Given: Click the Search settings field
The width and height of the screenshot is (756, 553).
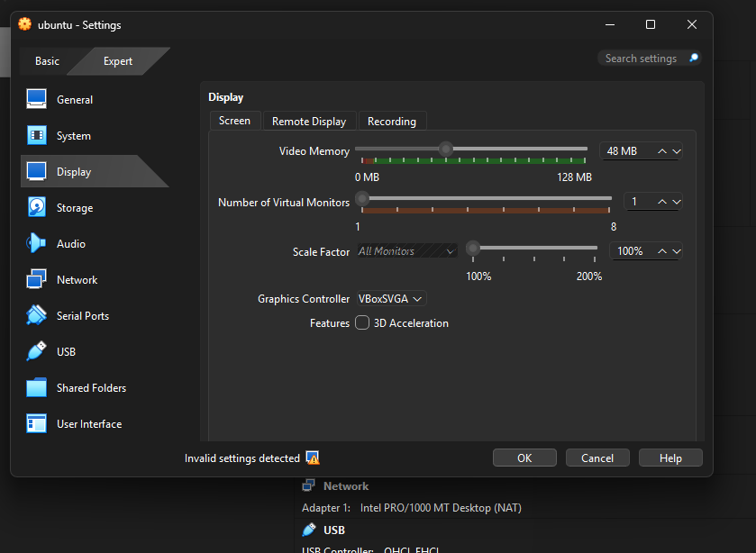Looking at the screenshot, I should click(649, 59).
